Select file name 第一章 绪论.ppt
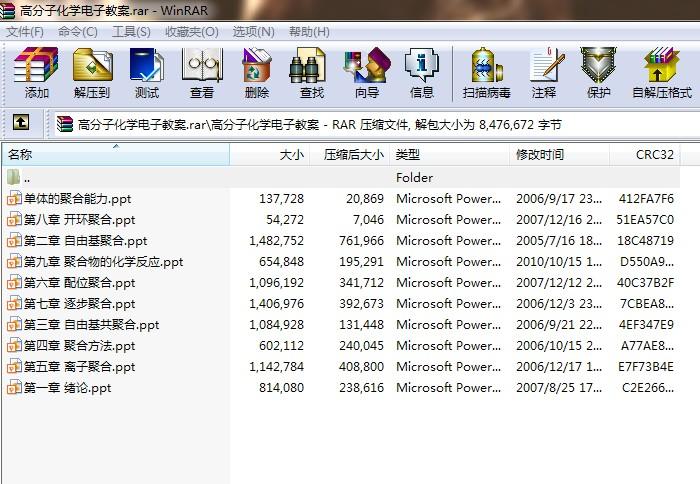The image size is (700, 484). (67, 387)
